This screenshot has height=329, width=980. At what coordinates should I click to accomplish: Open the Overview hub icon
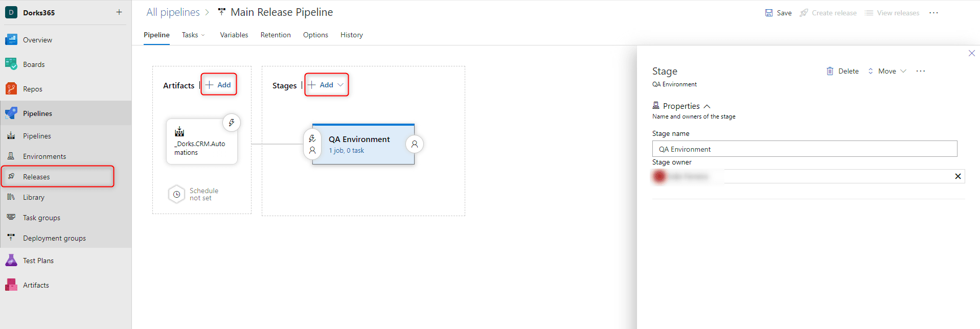click(11, 39)
